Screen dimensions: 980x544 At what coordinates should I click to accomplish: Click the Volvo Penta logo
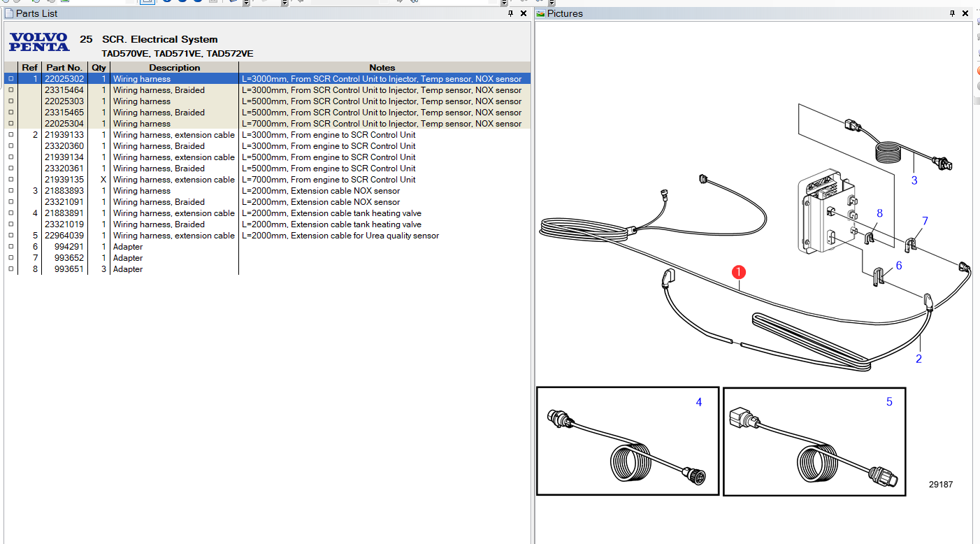(39, 42)
